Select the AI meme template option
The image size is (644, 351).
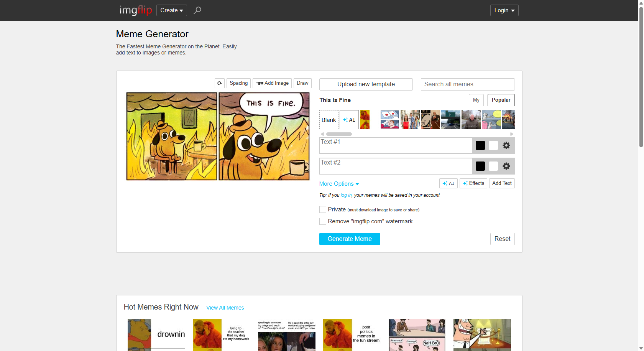[x=349, y=120]
